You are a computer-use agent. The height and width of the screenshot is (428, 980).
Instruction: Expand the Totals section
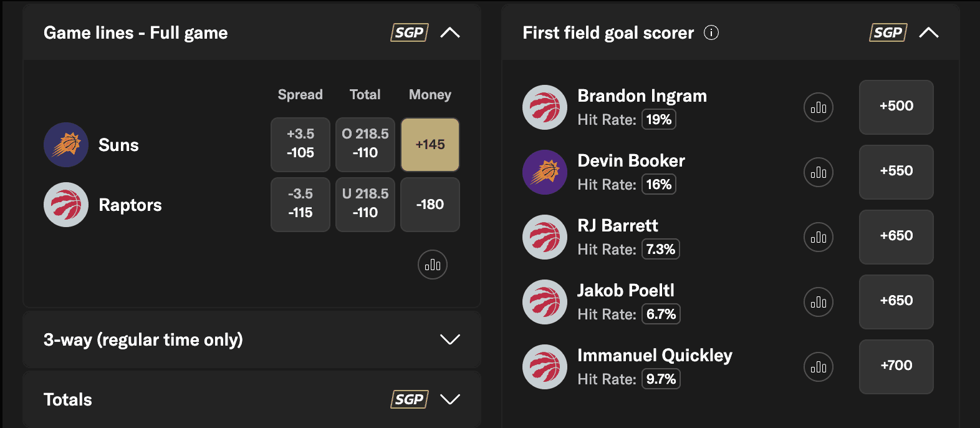tap(451, 399)
